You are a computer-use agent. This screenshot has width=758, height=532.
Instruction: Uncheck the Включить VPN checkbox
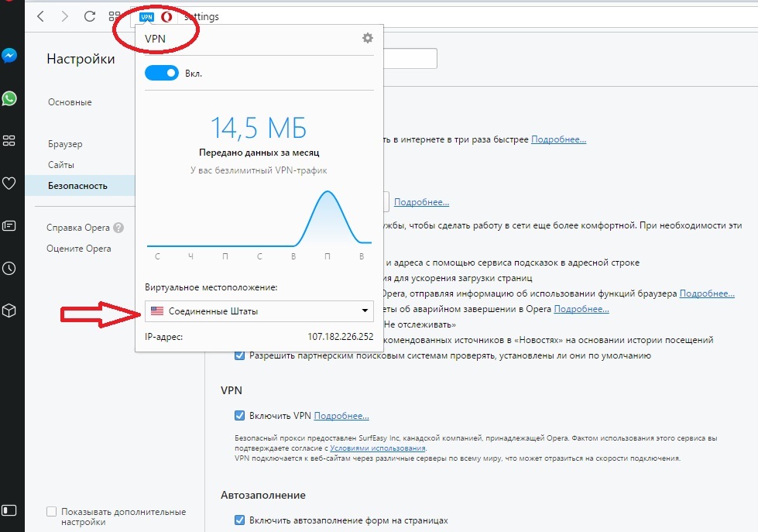[x=239, y=415]
